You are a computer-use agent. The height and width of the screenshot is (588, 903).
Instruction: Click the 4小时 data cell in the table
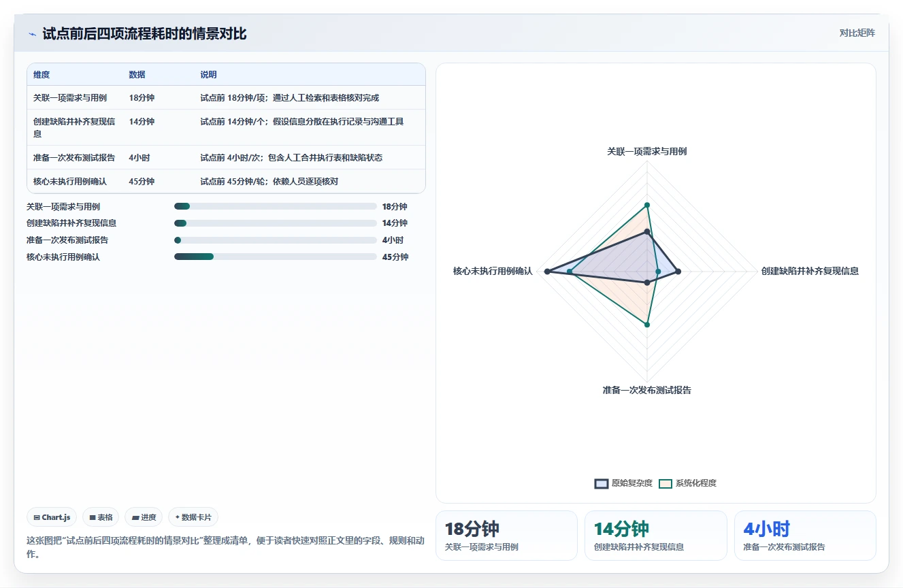[x=139, y=158]
